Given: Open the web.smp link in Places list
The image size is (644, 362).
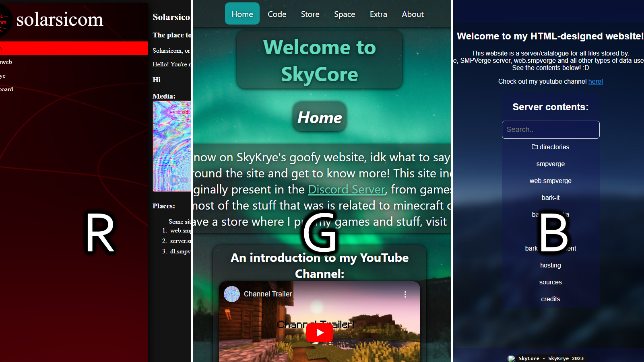Looking at the screenshot, I should coord(181,230).
